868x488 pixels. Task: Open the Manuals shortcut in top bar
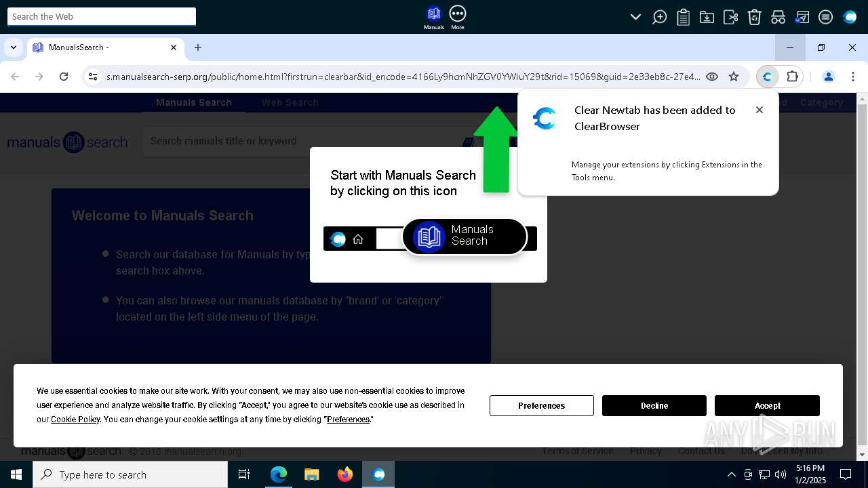[x=434, y=17]
